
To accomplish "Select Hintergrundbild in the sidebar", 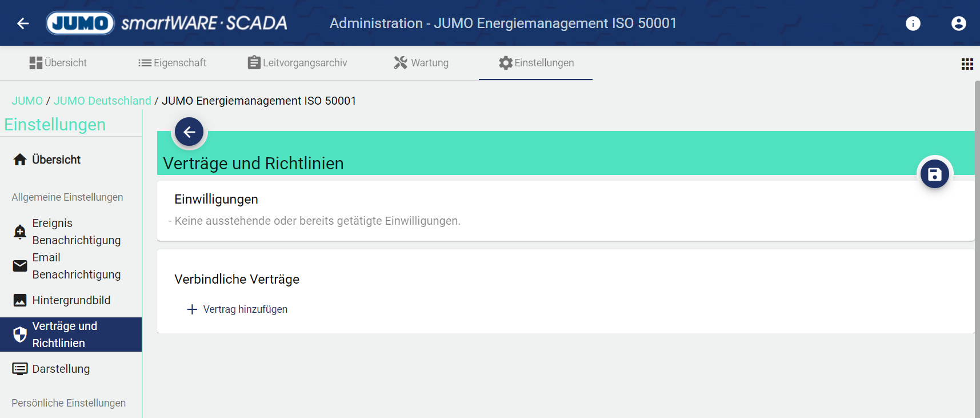I will (71, 300).
